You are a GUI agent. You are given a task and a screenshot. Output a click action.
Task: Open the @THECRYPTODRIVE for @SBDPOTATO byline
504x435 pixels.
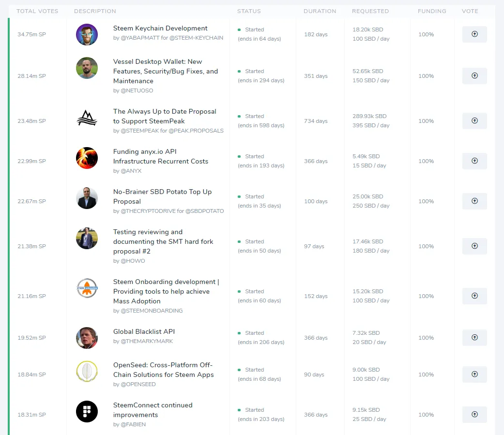[168, 211]
